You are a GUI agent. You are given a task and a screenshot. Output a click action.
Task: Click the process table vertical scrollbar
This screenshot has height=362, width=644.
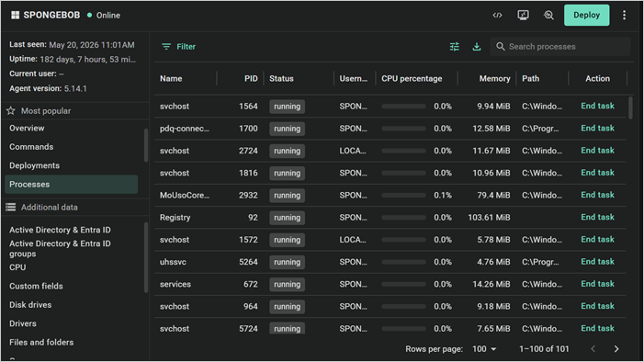(630, 107)
